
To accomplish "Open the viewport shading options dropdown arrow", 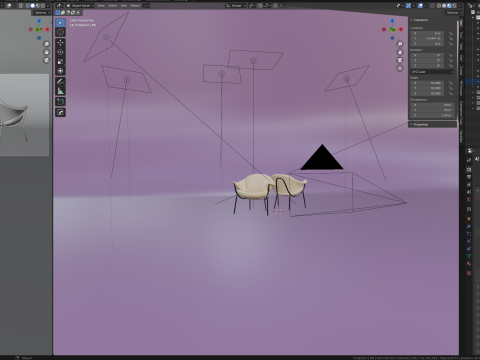I will [x=459, y=6].
